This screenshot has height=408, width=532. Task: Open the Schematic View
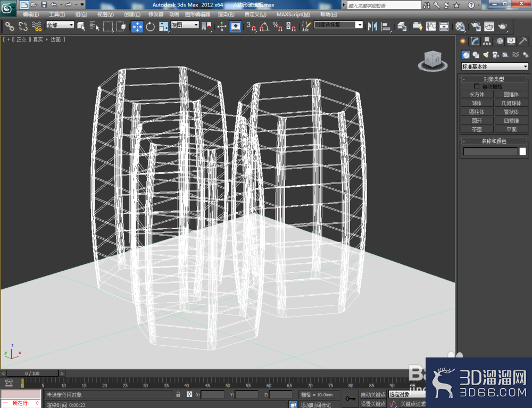pyautogui.click(x=444, y=27)
